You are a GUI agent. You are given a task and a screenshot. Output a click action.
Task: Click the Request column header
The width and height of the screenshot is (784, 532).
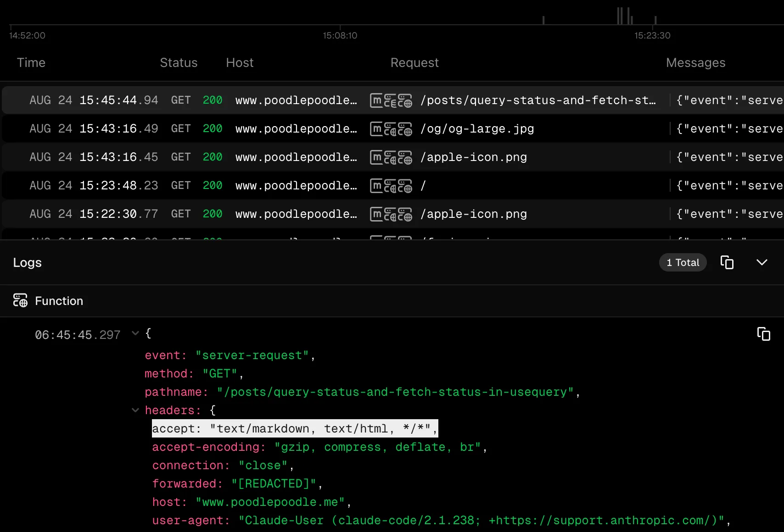pyautogui.click(x=414, y=63)
